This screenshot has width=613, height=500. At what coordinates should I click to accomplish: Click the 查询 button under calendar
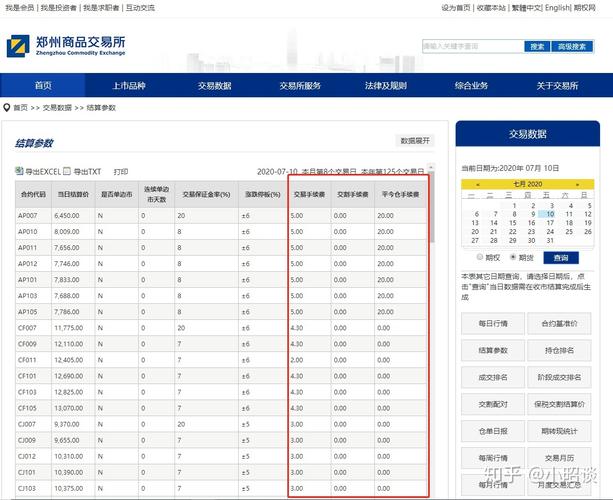tap(561, 258)
